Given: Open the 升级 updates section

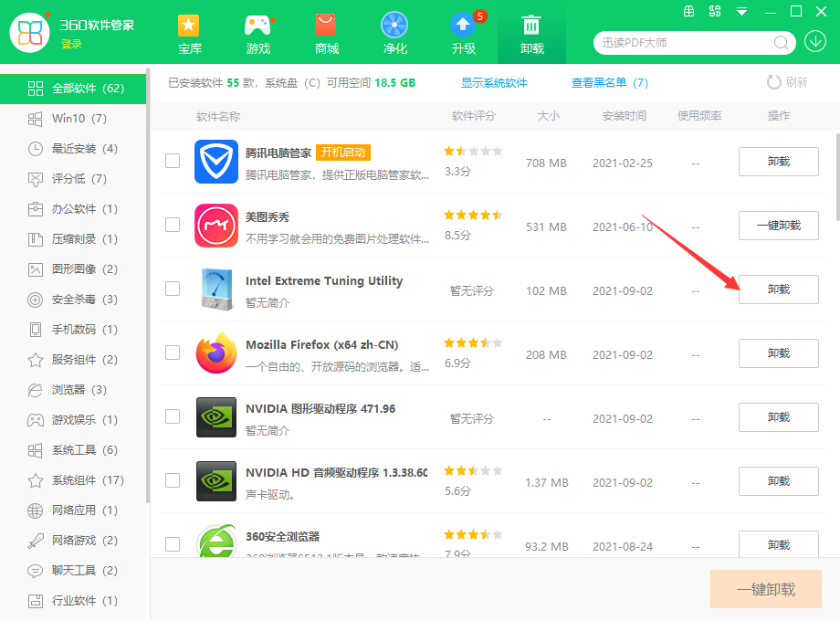Looking at the screenshot, I should 463,34.
